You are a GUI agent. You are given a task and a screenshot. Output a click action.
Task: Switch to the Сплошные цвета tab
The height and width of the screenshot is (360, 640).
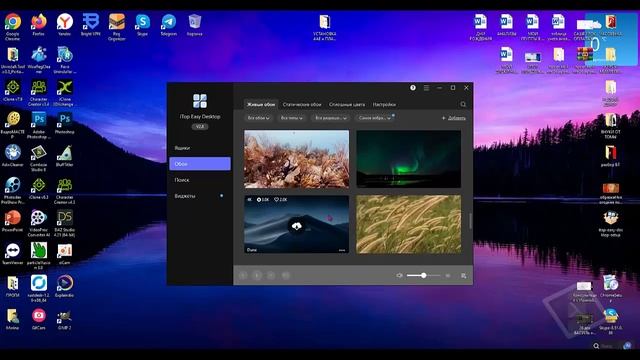tap(347, 104)
